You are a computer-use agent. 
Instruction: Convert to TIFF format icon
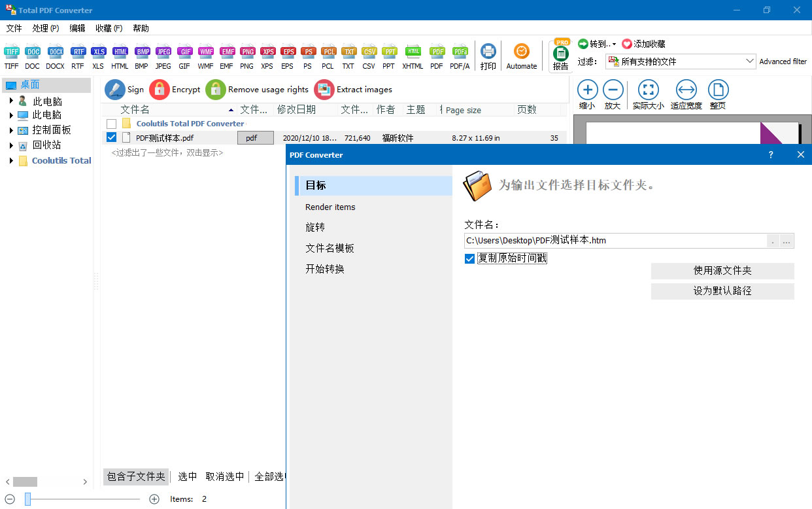[12, 52]
